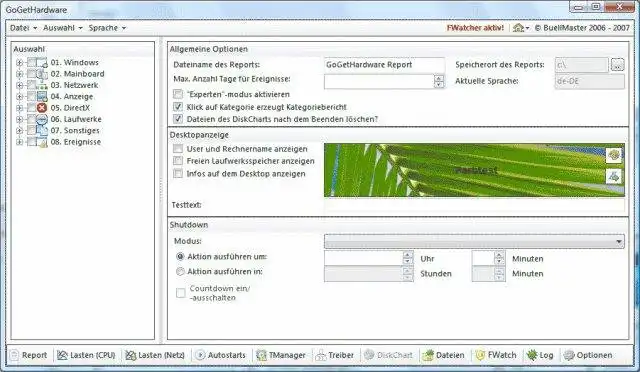
Task: Select Aktion ausführen in radio button
Action: [180, 272]
